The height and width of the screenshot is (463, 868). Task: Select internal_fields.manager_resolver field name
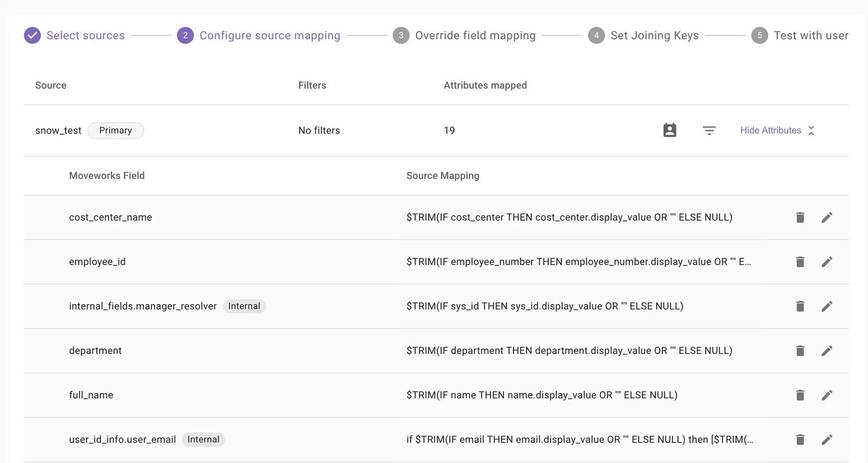click(143, 306)
